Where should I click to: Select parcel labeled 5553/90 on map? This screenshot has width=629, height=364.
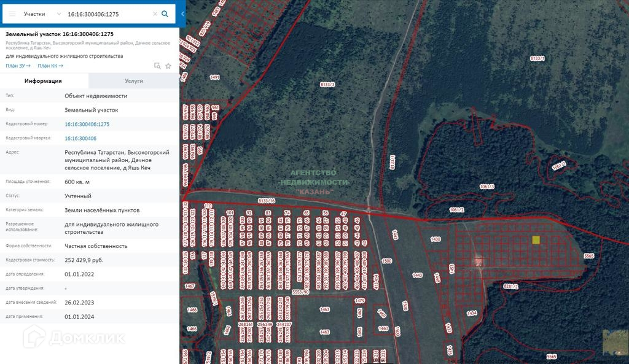(x=300, y=292)
